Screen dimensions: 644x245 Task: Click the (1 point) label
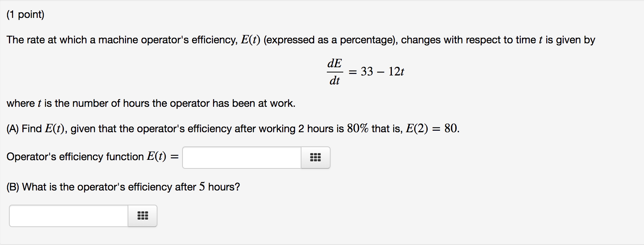point(26,14)
